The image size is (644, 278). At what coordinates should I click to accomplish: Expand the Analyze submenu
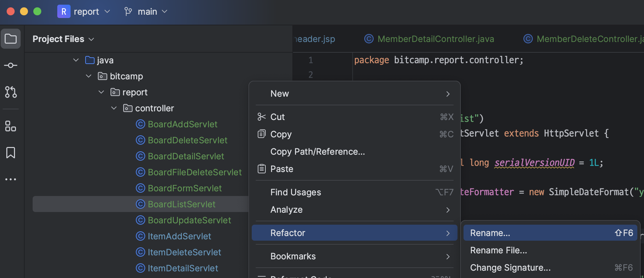pyautogui.click(x=355, y=210)
